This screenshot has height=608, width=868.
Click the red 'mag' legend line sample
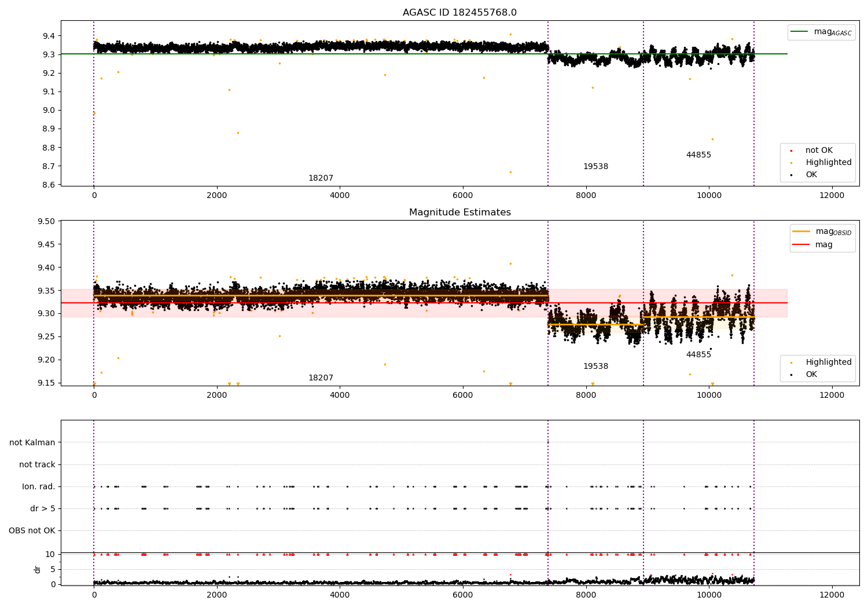801,245
